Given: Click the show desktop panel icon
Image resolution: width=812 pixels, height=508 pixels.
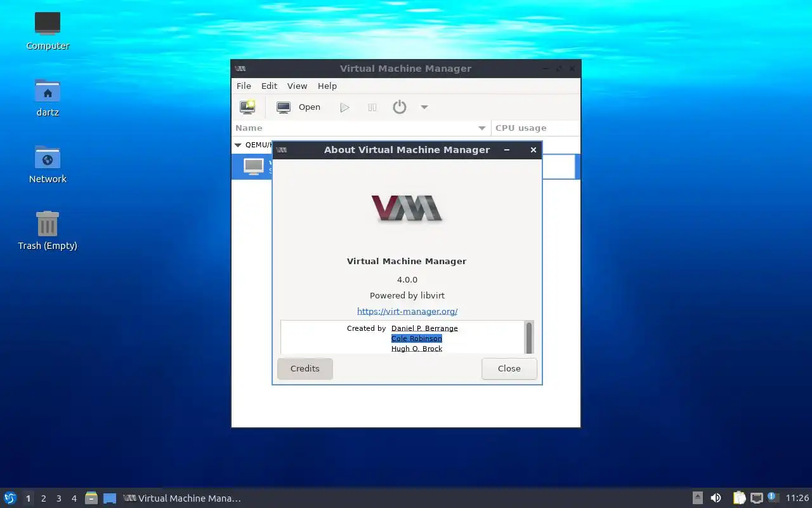Looking at the screenshot, I should pyautogui.click(x=110, y=498).
